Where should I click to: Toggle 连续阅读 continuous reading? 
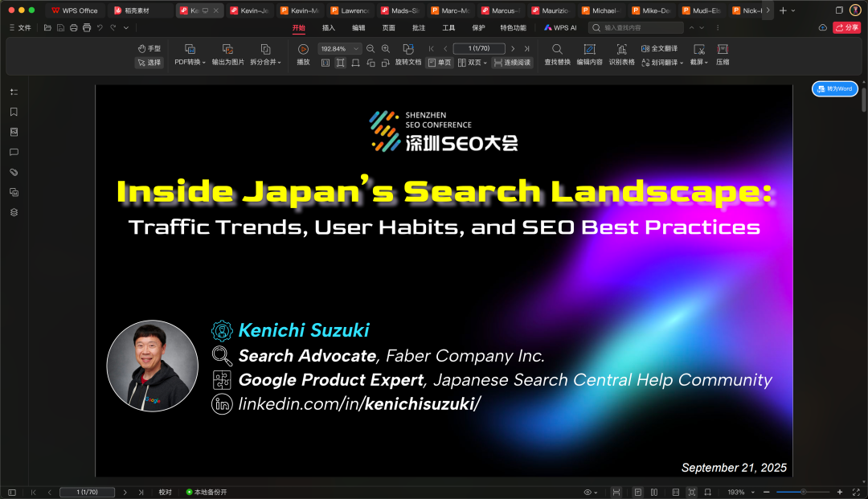[512, 63]
